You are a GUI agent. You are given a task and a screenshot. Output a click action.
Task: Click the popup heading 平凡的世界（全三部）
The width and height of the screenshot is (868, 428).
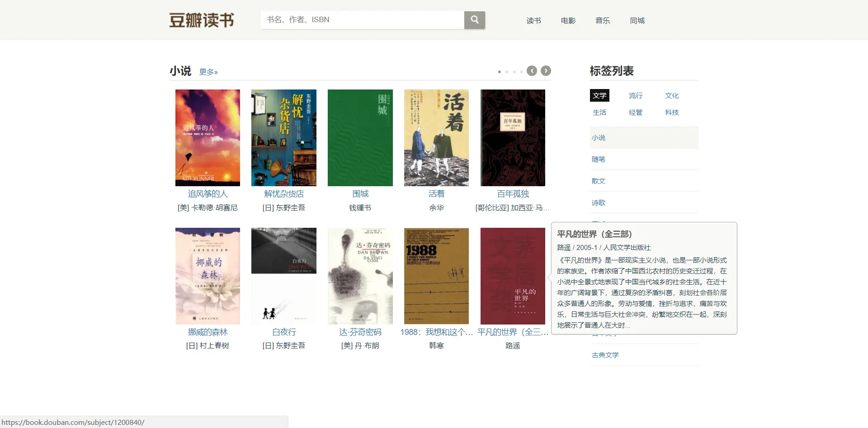click(594, 234)
